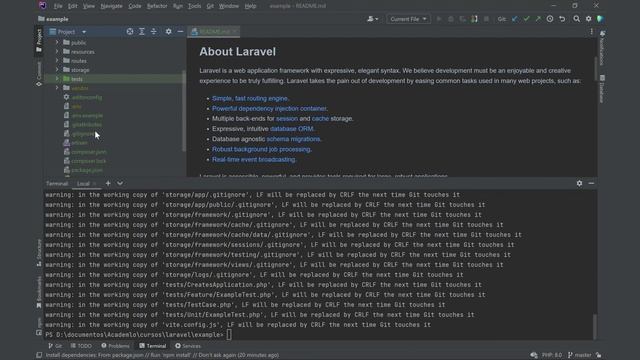Open the Window menu

(x=229, y=6)
